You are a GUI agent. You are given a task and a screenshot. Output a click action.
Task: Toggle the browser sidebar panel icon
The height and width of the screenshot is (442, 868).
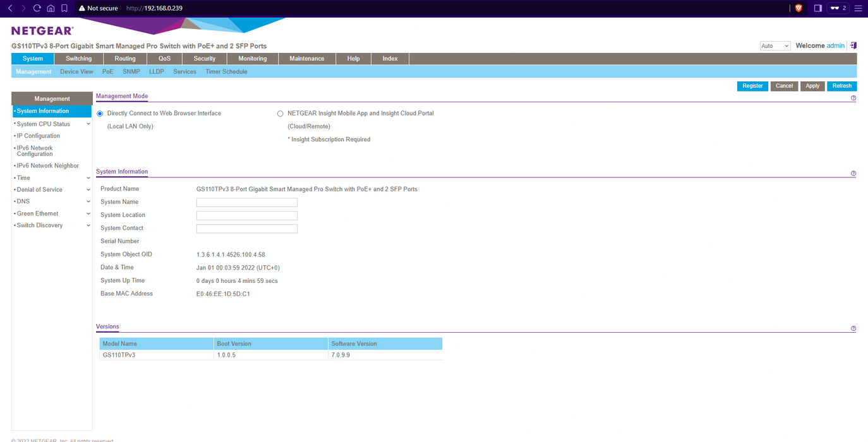tap(817, 8)
